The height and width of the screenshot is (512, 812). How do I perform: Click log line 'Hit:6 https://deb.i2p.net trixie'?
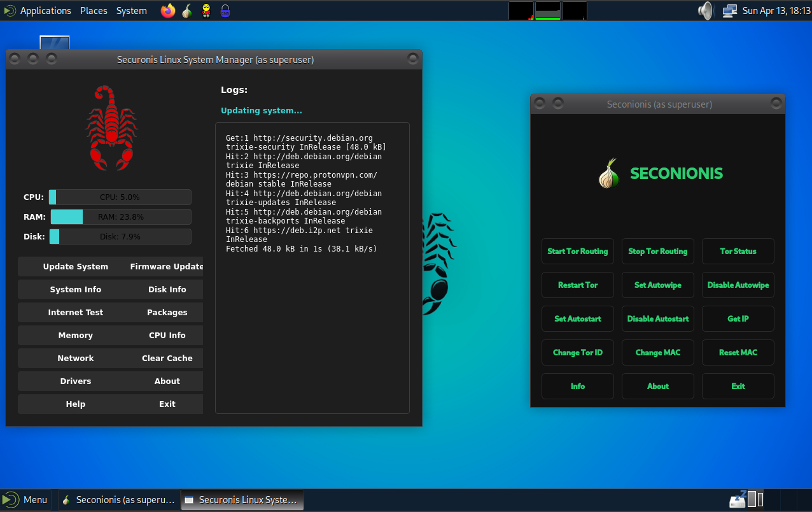click(x=299, y=231)
